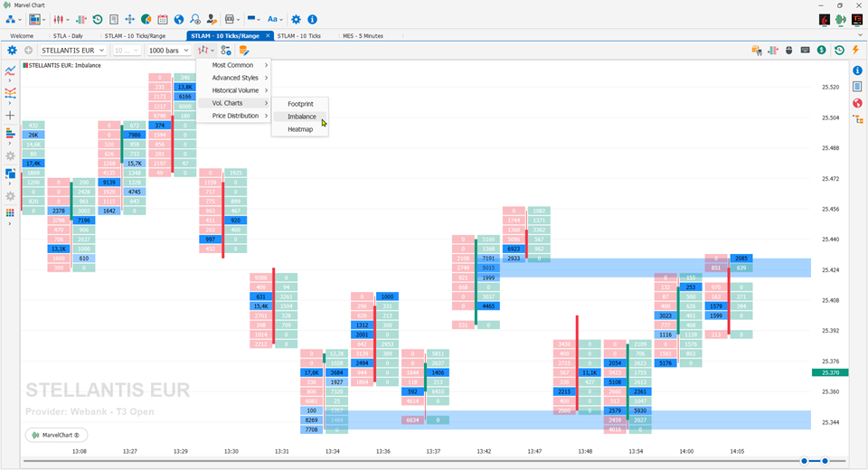The width and height of the screenshot is (868, 470).
Task: Click the T3 monitor icon at top right
Action: click(x=857, y=20)
